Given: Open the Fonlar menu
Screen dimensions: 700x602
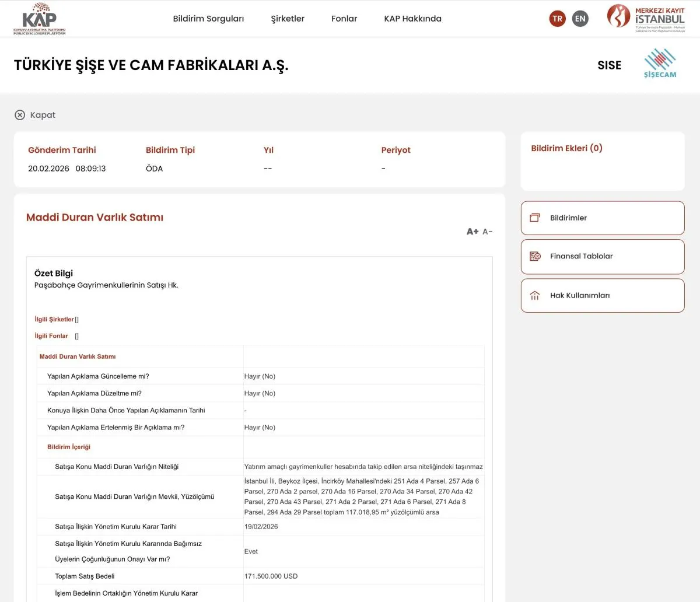Looking at the screenshot, I should coord(344,19).
